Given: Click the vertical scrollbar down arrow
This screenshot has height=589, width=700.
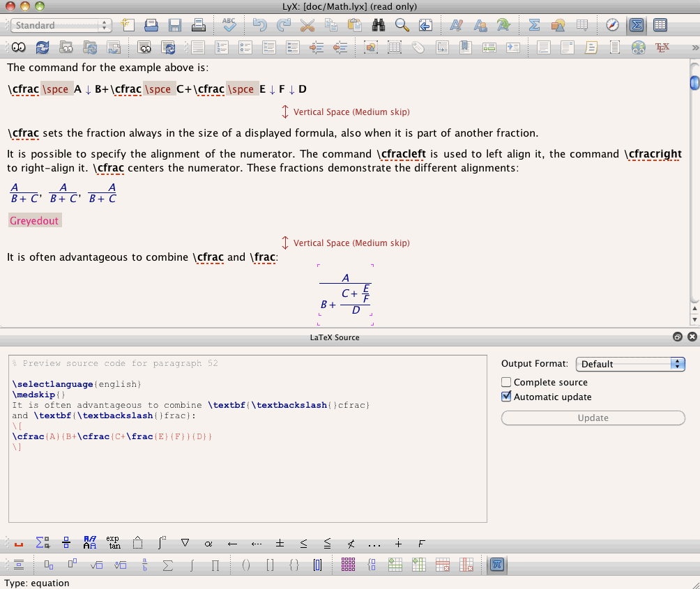Looking at the screenshot, I should [x=694, y=319].
